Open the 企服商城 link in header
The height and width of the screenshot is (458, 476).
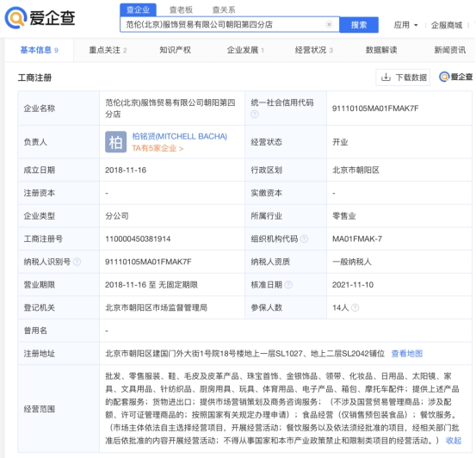[x=447, y=25]
